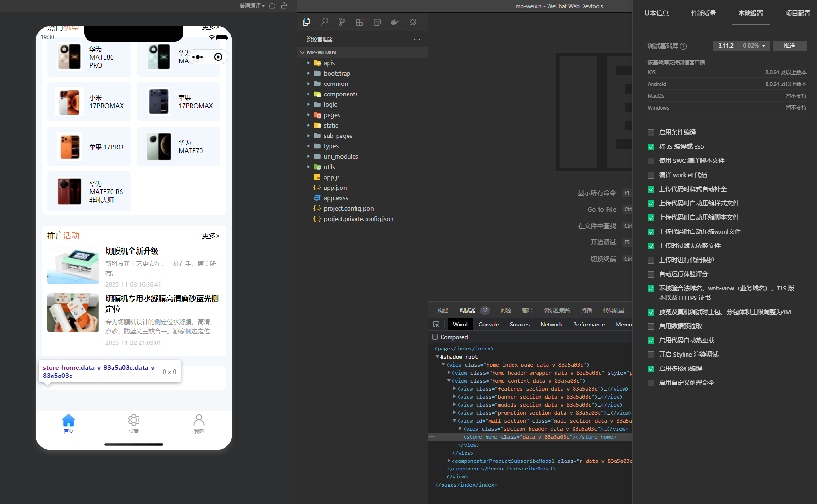Switch to the 性能质量 tab
This screenshot has height=504, width=817.
(704, 13)
